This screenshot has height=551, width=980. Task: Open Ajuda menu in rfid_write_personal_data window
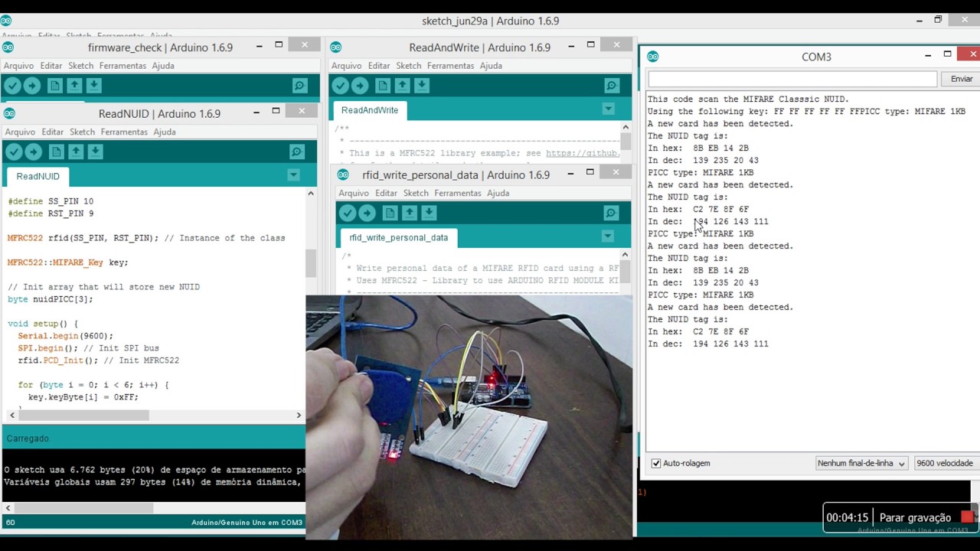tap(498, 193)
